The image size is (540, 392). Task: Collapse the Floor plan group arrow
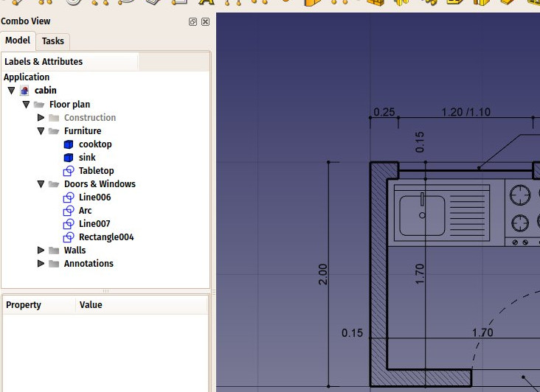[x=26, y=105]
